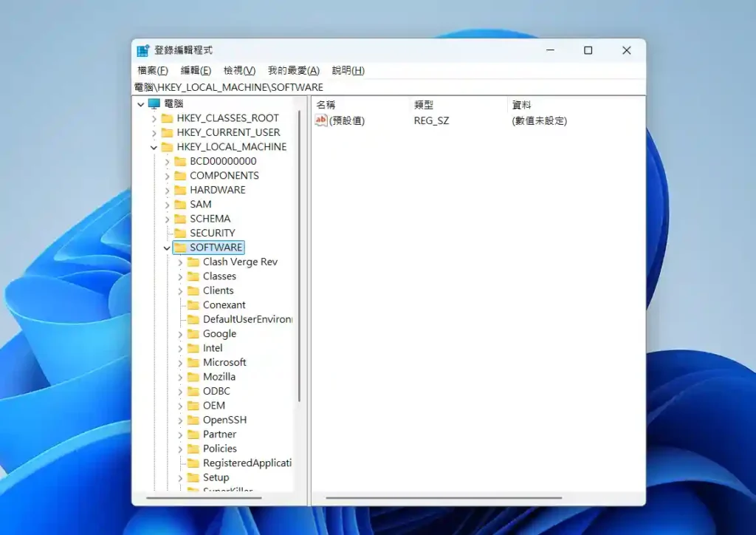Click the ab string icon of (預設值)
Image resolution: width=756 pixels, height=535 pixels.
pos(321,120)
